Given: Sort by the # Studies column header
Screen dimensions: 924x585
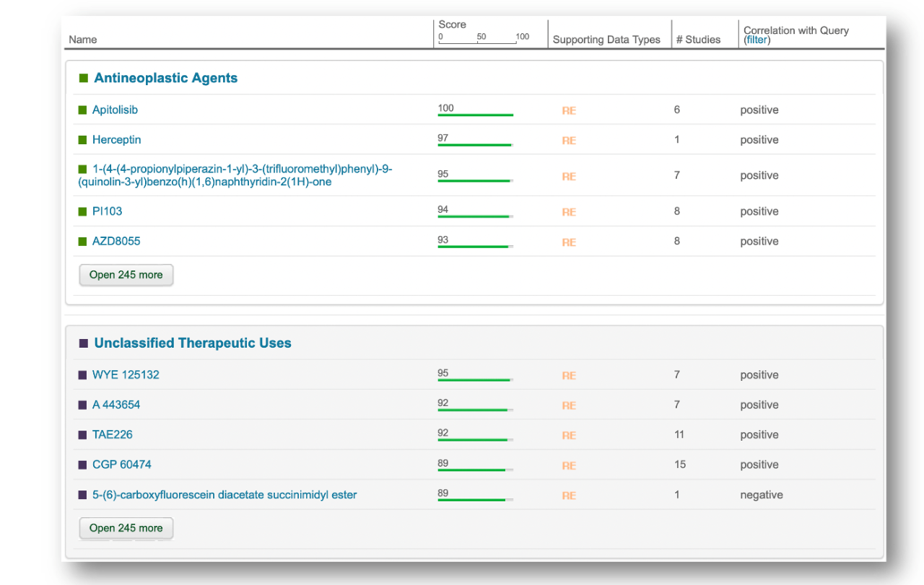Looking at the screenshot, I should click(x=697, y=39).
